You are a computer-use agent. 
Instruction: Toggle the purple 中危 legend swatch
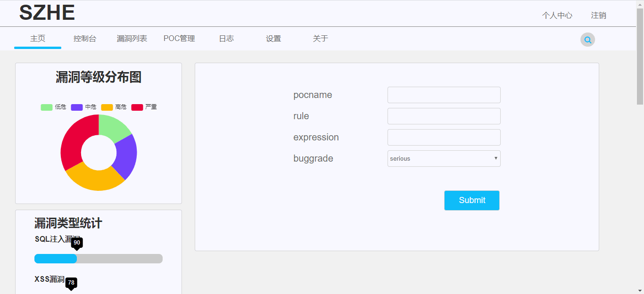click(77, 107)
